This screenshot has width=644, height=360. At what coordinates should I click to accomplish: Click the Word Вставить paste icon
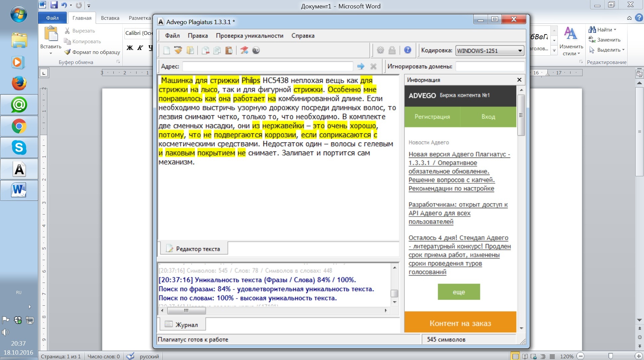pos(51,34)
